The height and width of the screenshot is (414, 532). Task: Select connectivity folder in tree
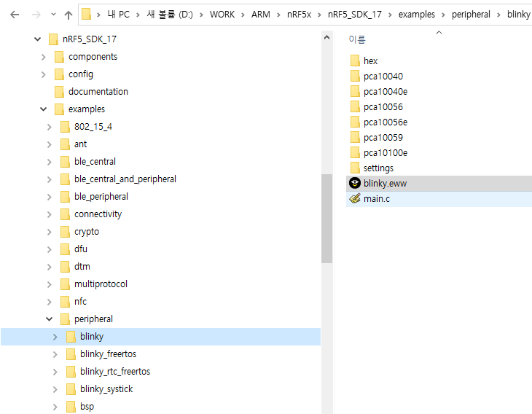coord(98,214)
